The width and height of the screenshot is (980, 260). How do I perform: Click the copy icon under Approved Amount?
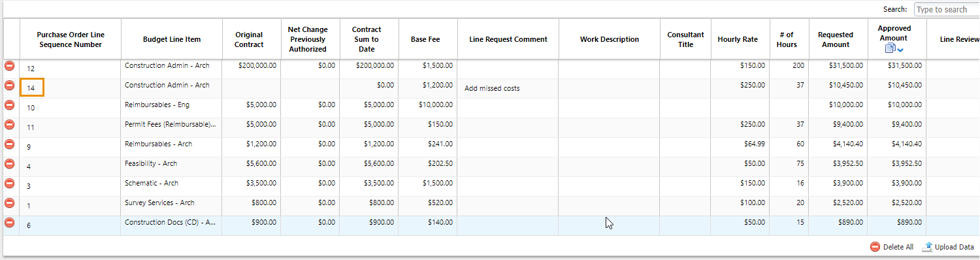tap(890, 49)
